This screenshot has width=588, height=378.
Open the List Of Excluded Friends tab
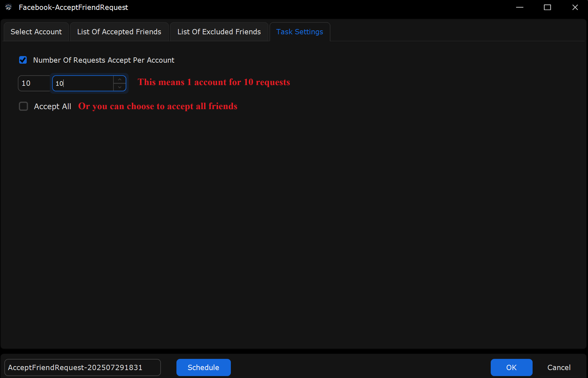(x=219, y=32)
